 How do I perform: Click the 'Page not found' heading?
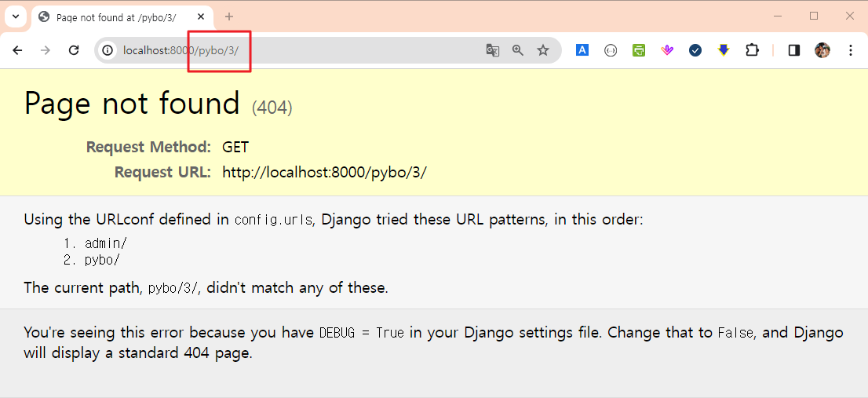click(133, 103)
